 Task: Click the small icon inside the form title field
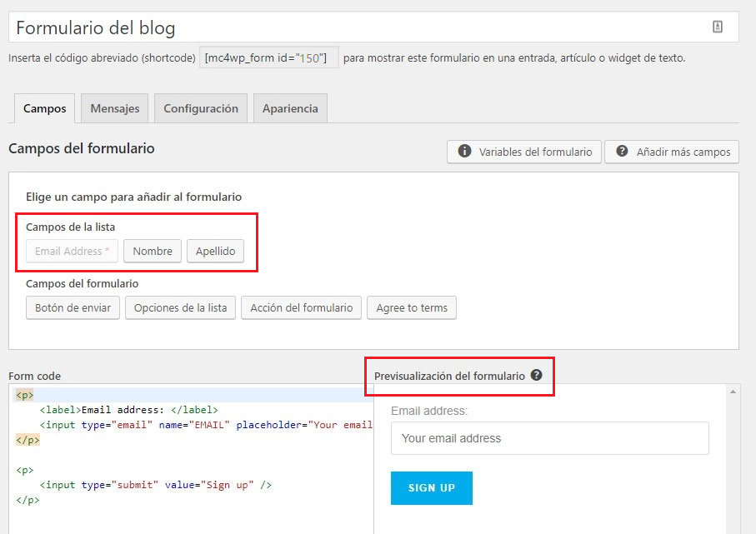718,27
